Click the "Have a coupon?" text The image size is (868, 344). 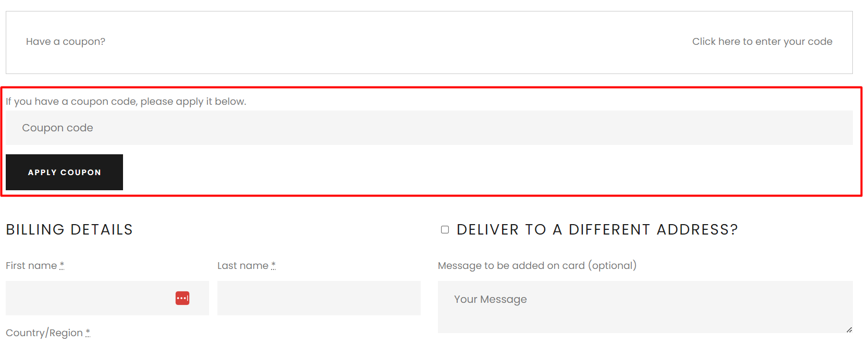pos(66,42)
